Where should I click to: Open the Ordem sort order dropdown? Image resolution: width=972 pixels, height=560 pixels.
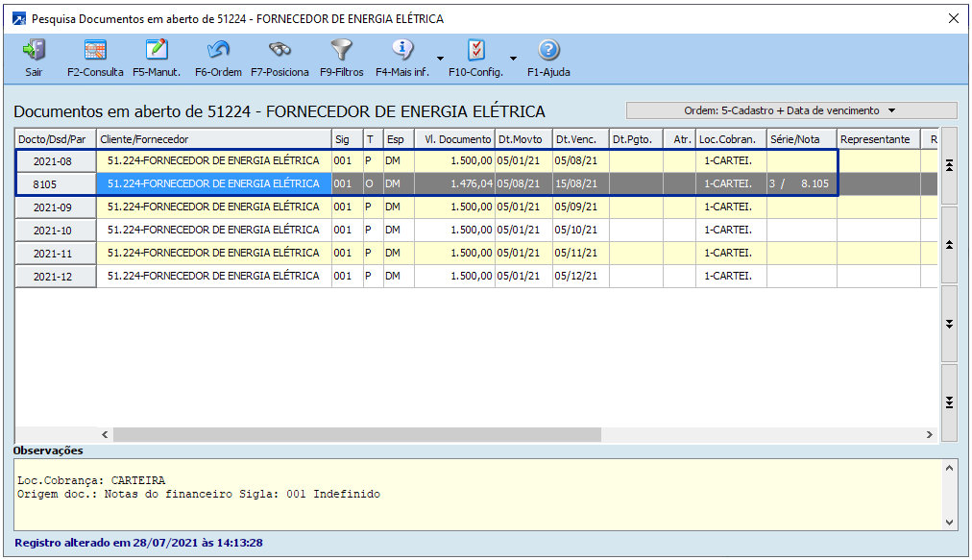[x=790, y=110]
